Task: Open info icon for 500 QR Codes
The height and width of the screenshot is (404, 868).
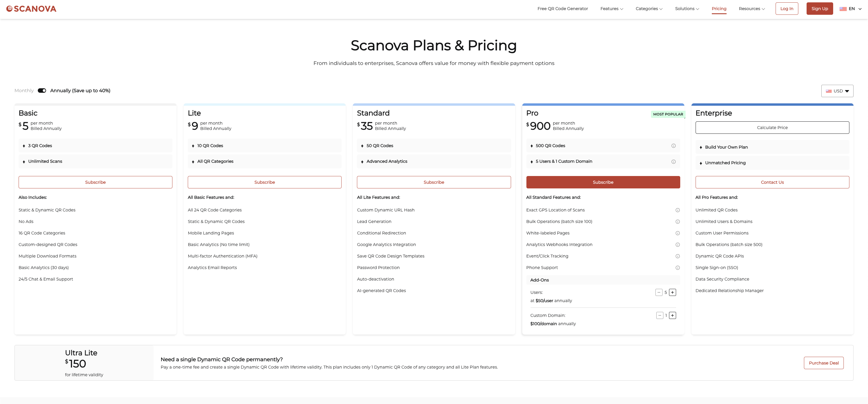Action: 673,146
